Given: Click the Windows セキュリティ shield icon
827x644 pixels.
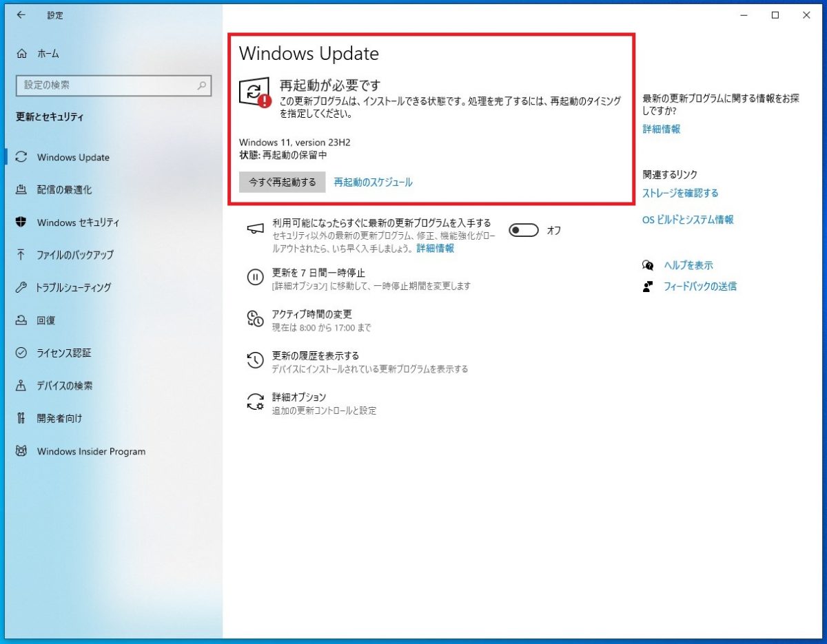Looking at the screenshot, I should tap(21, 222).
